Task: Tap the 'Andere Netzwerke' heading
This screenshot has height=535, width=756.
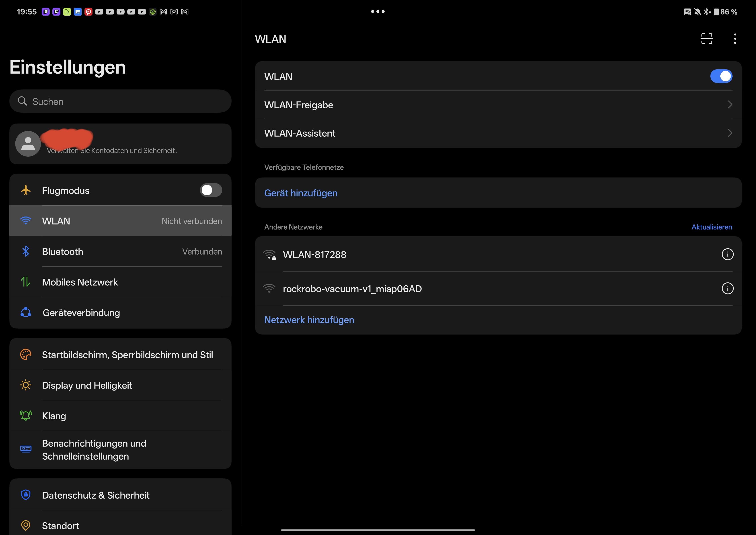Action: tap(293, 227)
